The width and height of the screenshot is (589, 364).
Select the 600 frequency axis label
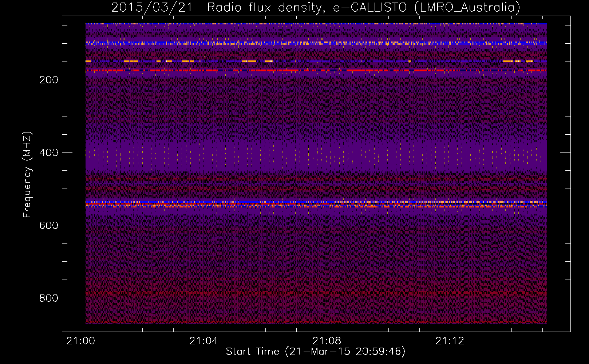coord(49,226)
